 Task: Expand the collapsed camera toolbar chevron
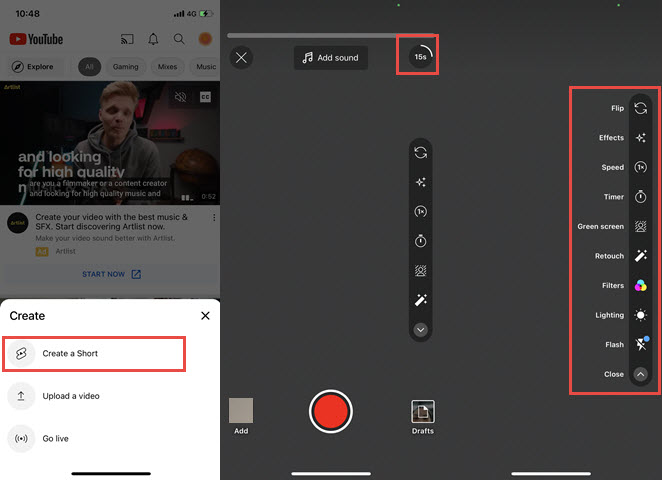coord(421,330)
